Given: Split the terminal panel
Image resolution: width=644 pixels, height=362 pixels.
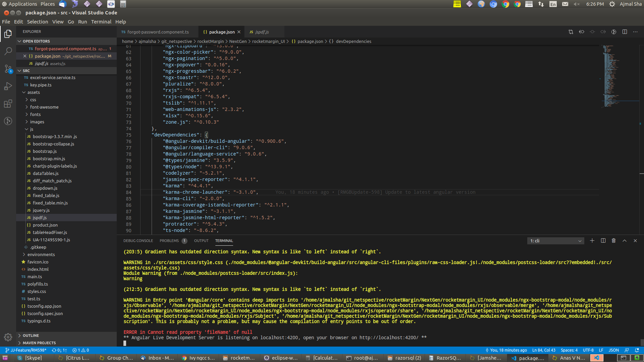Looking at the screenshot, I should 603,241.
